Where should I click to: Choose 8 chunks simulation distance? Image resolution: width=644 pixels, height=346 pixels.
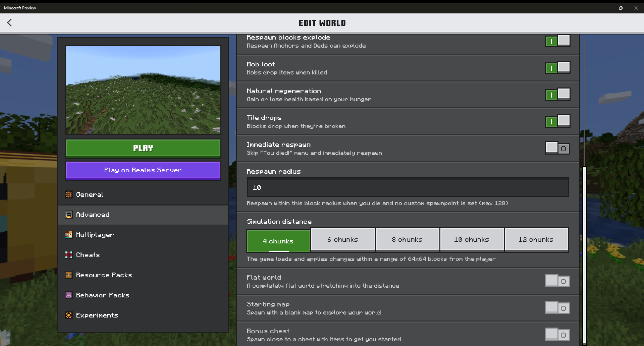point(407,239)
